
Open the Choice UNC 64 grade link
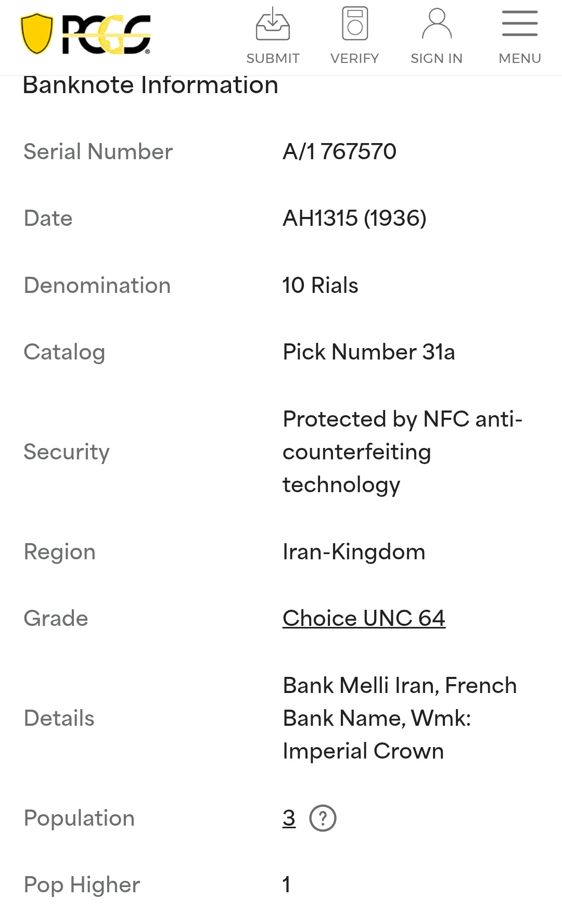pyautogui.click(x=364, y=619)
